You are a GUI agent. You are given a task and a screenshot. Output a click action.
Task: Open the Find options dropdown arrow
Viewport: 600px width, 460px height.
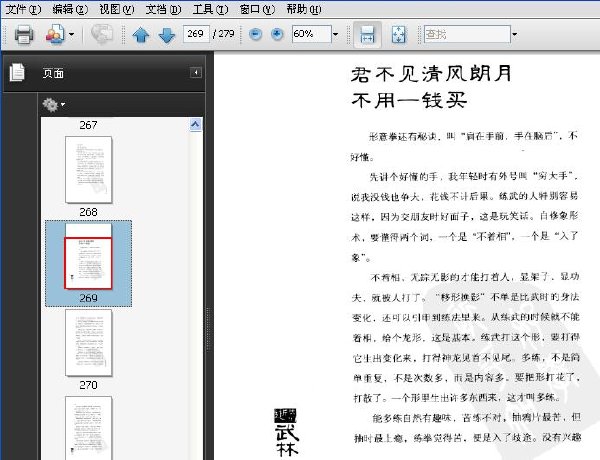515,34
